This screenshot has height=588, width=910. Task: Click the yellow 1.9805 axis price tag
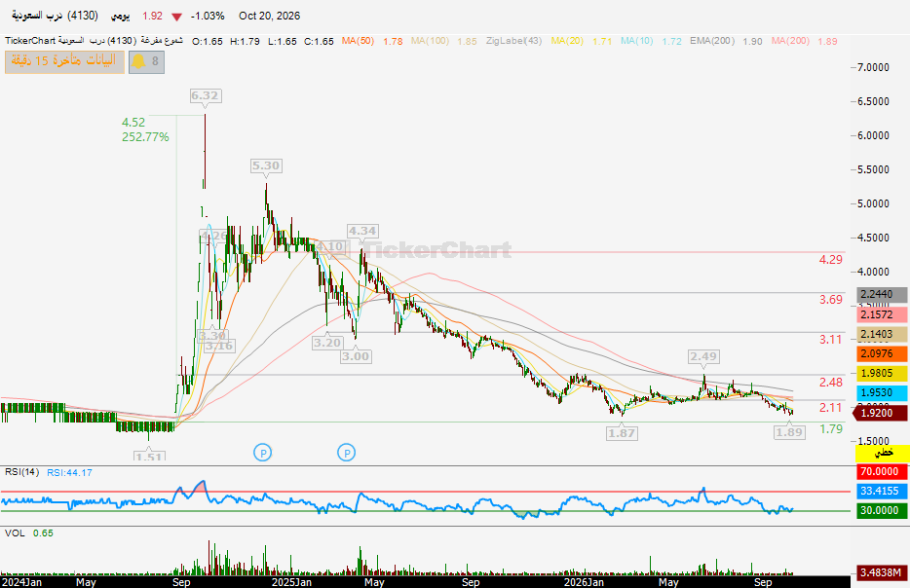click(x=882, y=374)
